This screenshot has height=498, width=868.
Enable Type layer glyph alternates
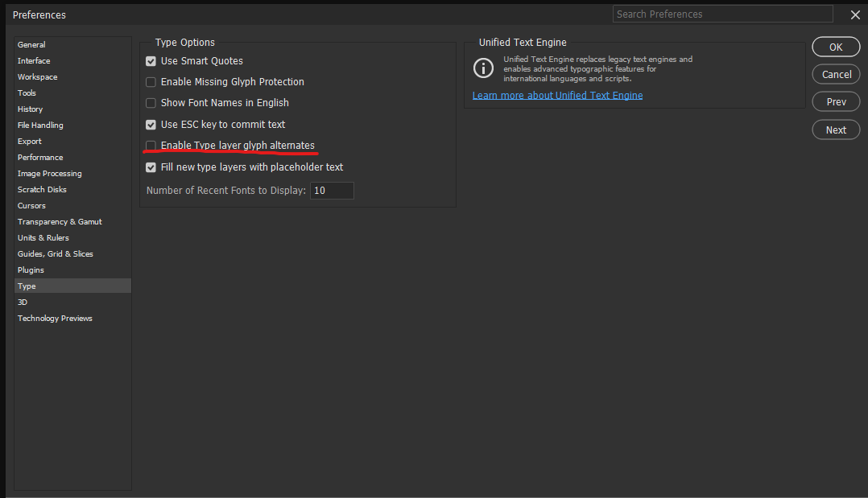coord(151,146)
